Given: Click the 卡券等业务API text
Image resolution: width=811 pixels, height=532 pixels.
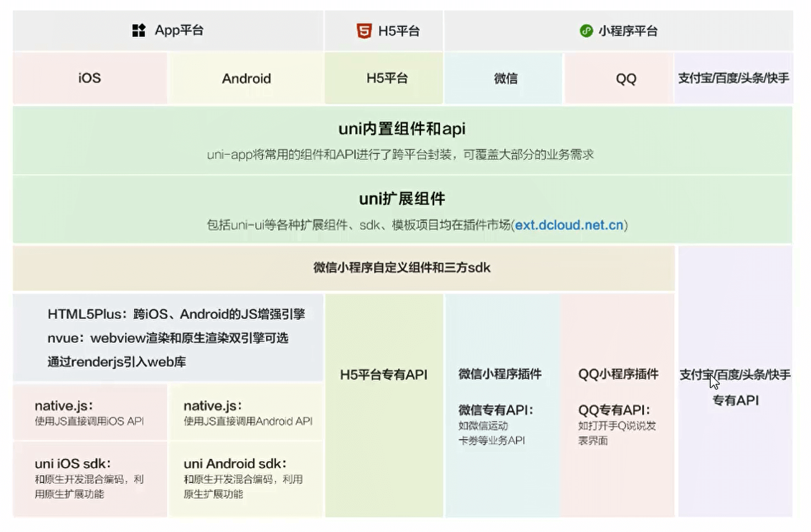Looking at the screenshot, I should 492,440.
